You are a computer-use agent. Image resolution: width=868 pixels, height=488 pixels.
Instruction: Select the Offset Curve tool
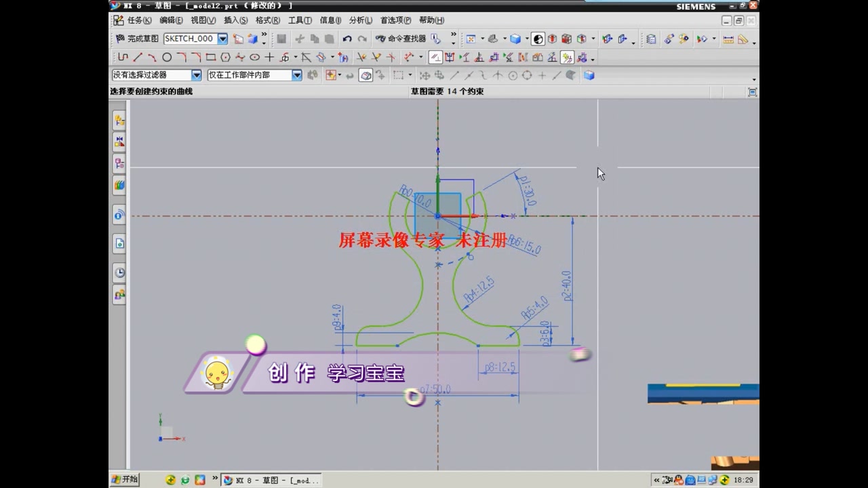(284, 58)
